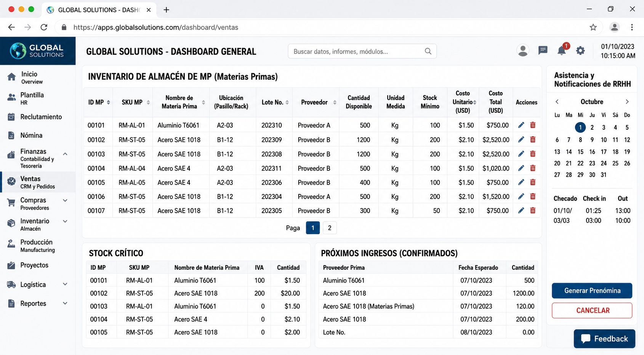The height and width of the screenshot is (355, 644).
Task: Click the Global Solutions logo
Action: tap(38, 51)
